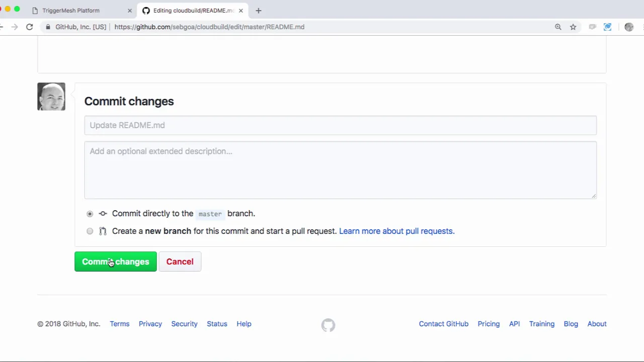Click the pull request icon beside new branch option

point(103,231)
